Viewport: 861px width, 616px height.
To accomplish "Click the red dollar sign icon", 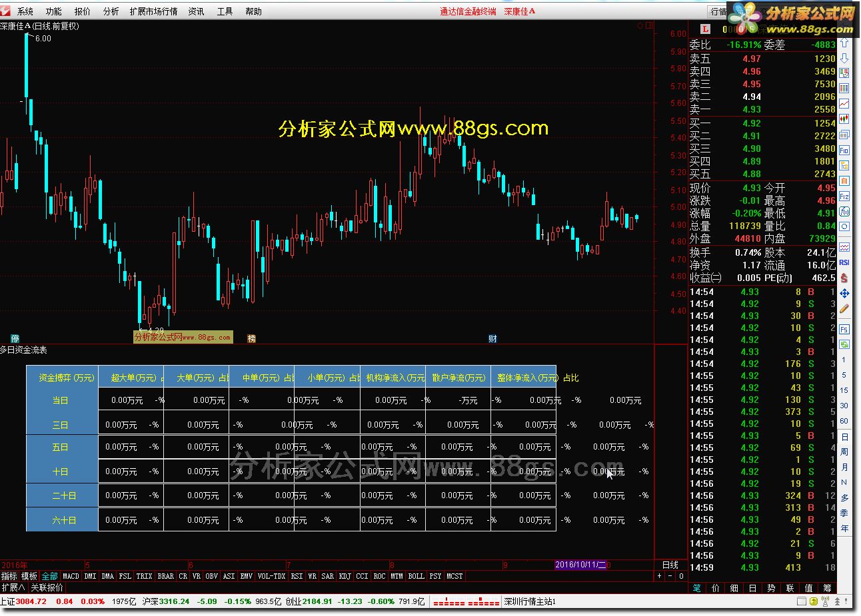I will (x=844, y=278).
